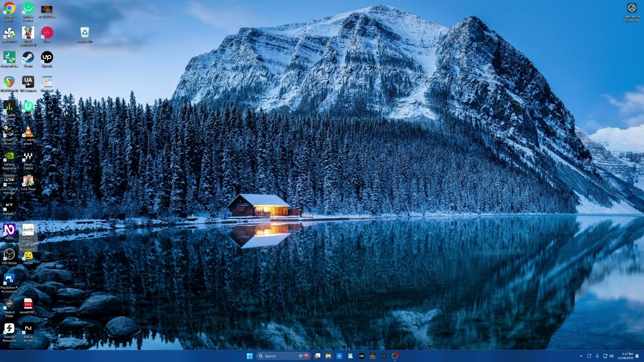644x362 pixels.
Task: Open File Explorer from the taskbar
Action: pyautogui.click(x=328, y=356)
